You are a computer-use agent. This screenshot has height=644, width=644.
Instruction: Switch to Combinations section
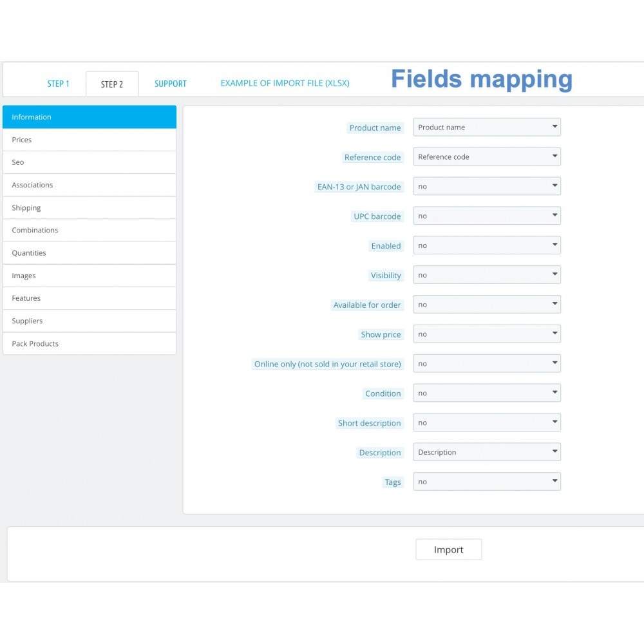point(90,231)
